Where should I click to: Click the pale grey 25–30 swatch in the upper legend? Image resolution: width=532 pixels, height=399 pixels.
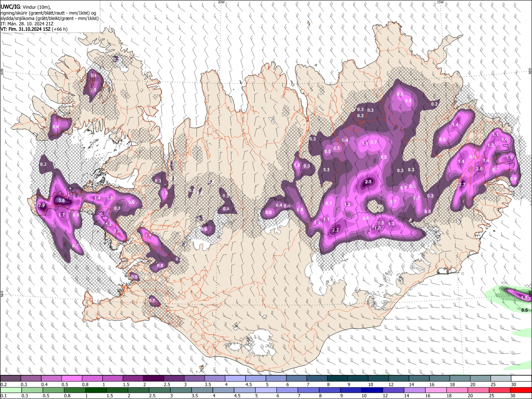point(500,379)
